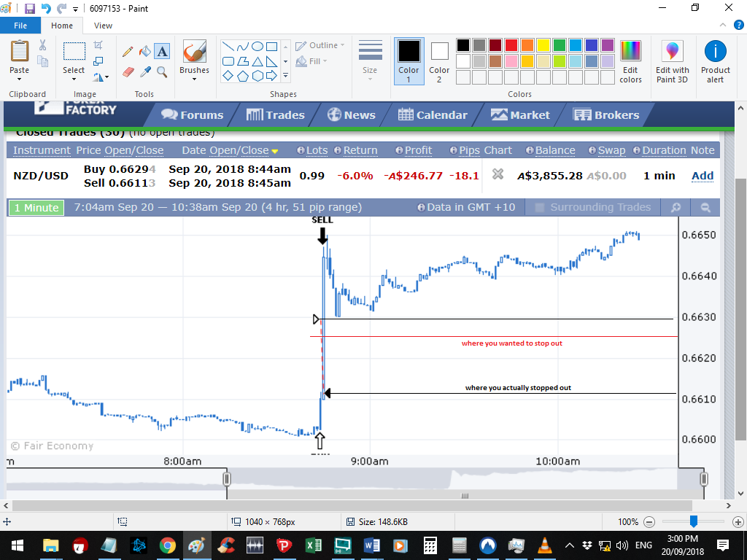Screen dimensions: 747x560
Task: Click the Cut scissors icon
Action: point(43,45)
